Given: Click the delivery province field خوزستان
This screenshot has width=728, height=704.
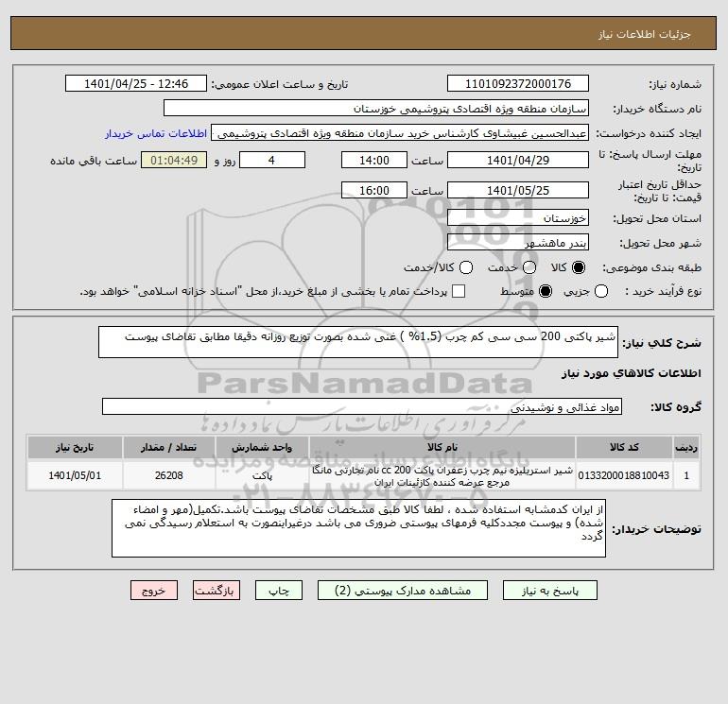Looking at the screenshot, I should 518,217.
